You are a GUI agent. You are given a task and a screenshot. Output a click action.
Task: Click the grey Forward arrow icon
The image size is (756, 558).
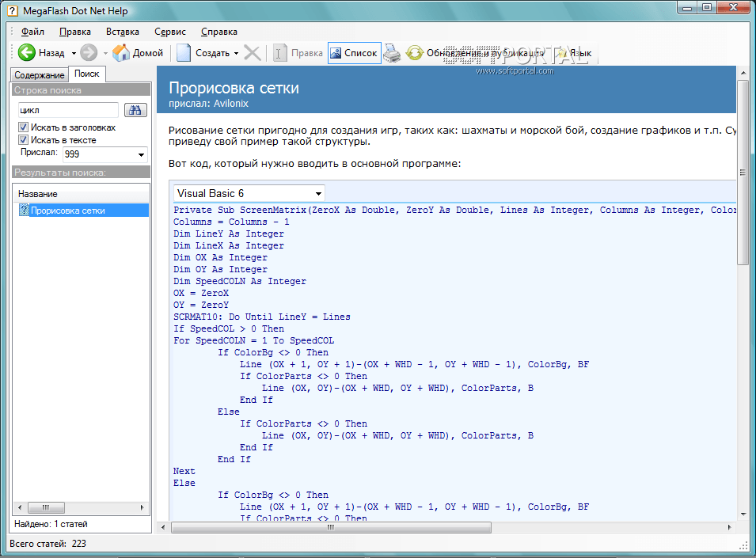point(89,53)
